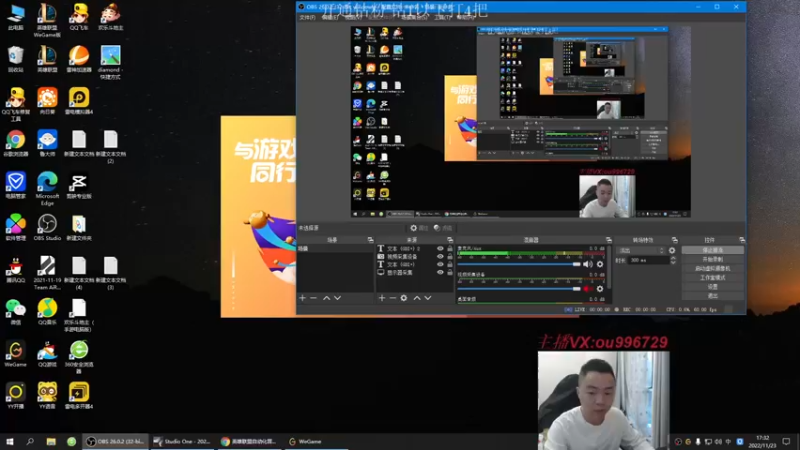Unmute the red muted video capture audio

[588, 289]
